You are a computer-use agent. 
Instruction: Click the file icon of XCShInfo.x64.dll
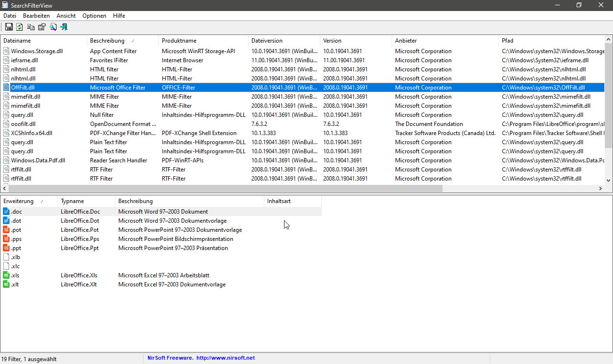[6, 133]
